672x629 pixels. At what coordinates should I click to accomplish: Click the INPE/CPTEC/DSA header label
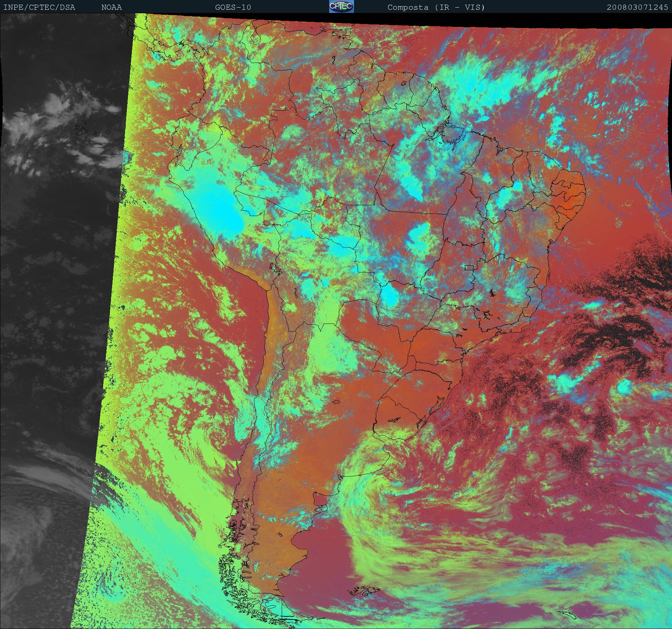[x=39, y=7]
